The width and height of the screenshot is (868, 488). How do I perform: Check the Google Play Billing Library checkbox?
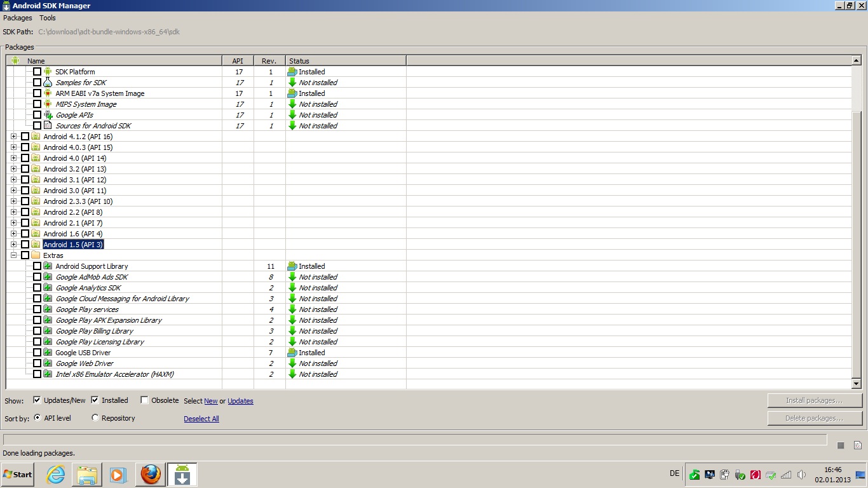click(37, 331)
